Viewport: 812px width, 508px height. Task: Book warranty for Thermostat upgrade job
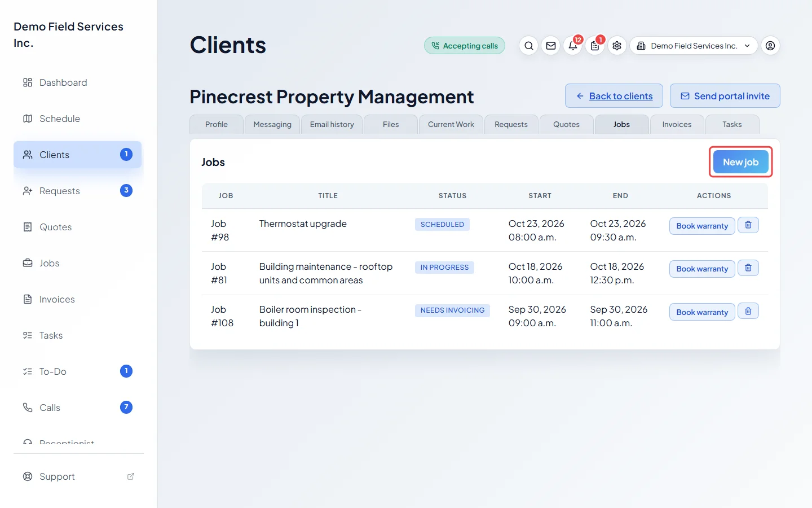coord(702,226)
